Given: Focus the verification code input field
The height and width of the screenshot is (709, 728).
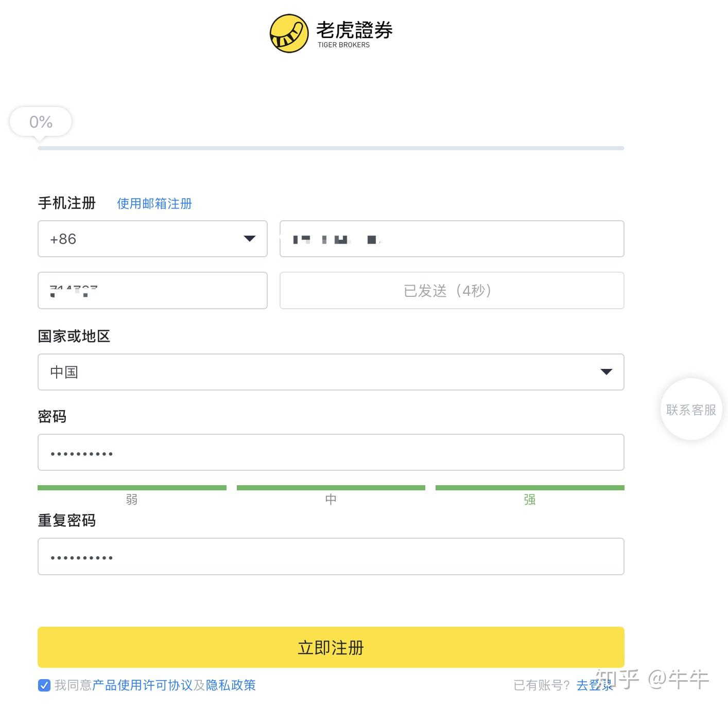Looking at the screenshot, I should 152,291.
